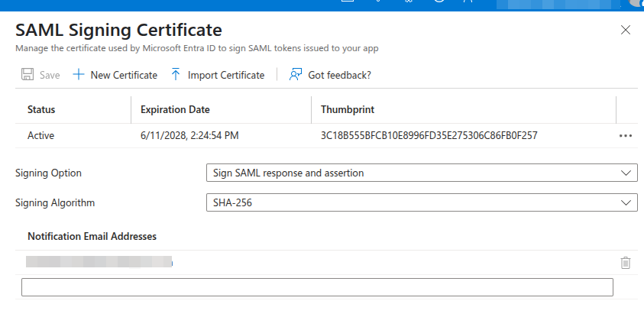Click the Signing Algorithm label
Screen dimensions: 644x330
pos(55,202)
